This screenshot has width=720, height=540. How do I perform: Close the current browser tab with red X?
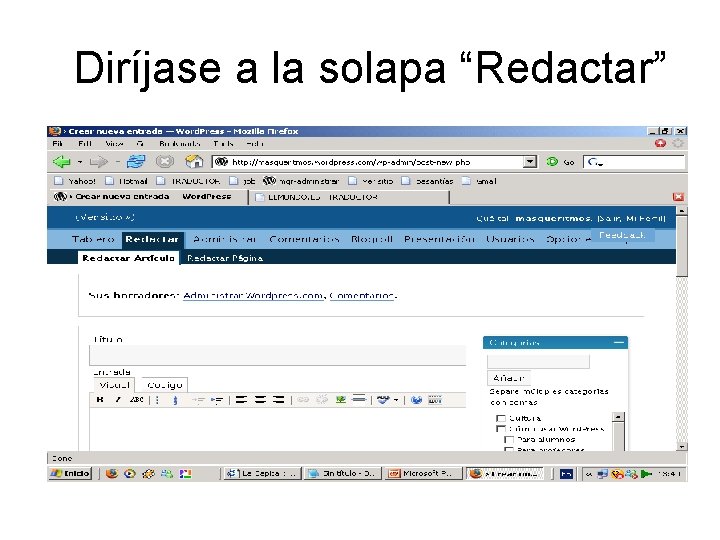click(678, 197)
